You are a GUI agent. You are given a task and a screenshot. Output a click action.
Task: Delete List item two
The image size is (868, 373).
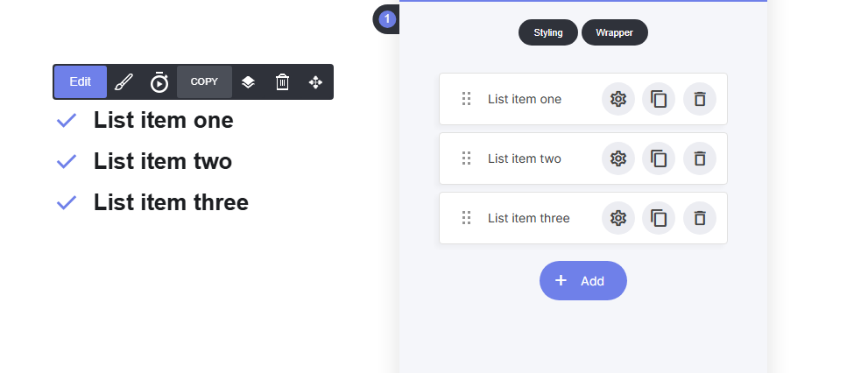click(x=700, y=158)
